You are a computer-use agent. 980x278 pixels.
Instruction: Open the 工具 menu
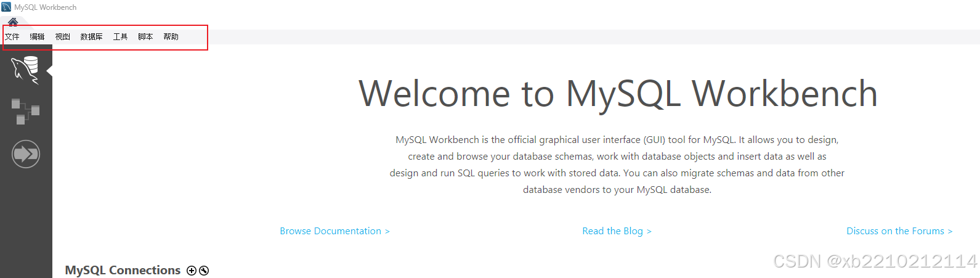coord(121,37)
